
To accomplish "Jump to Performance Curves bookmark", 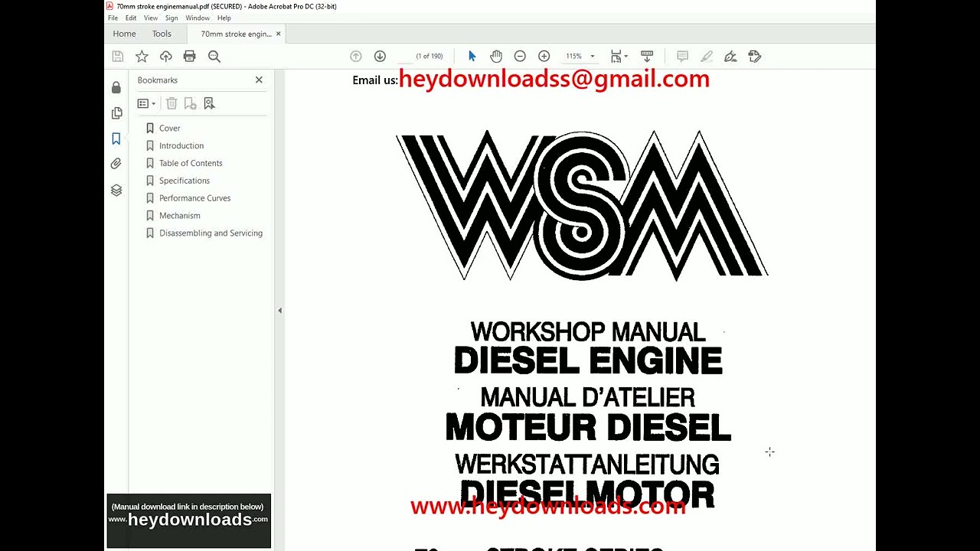I will pos(194,198).
